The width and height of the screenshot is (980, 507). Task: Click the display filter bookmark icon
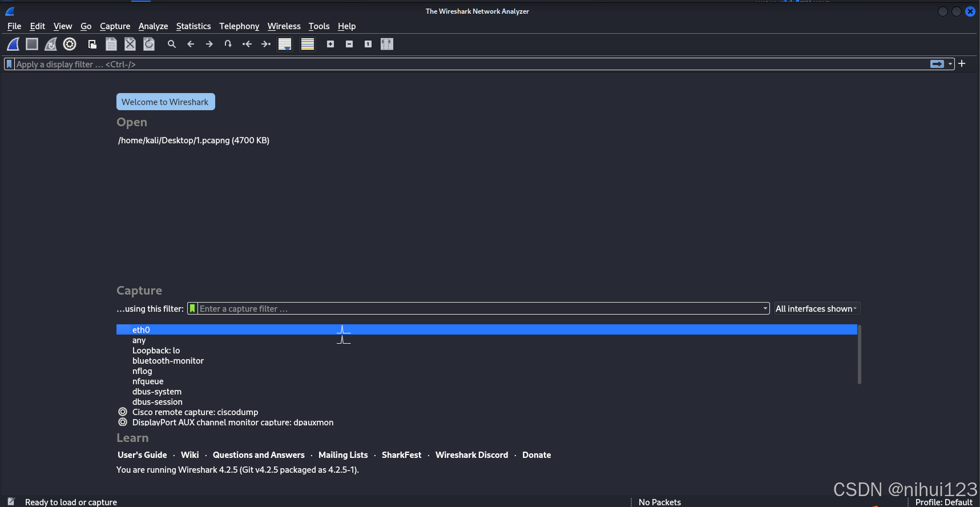coord(9,64)
